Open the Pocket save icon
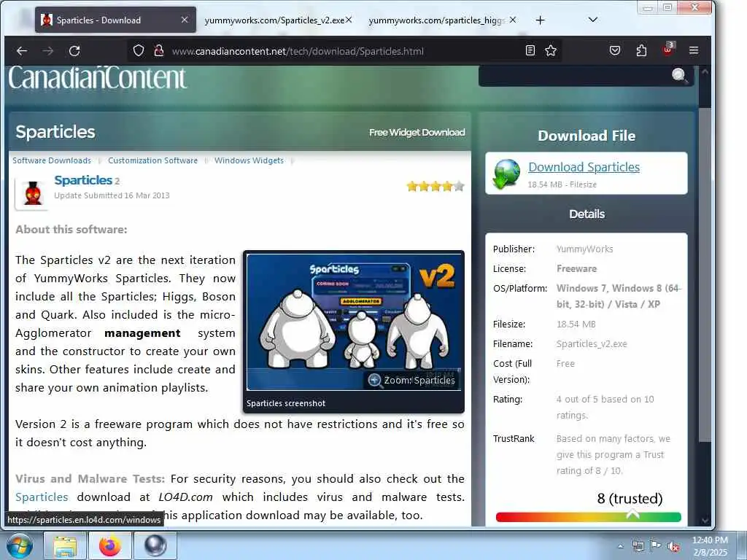Viewport: 747px width, 560px height. coord(615,50)
